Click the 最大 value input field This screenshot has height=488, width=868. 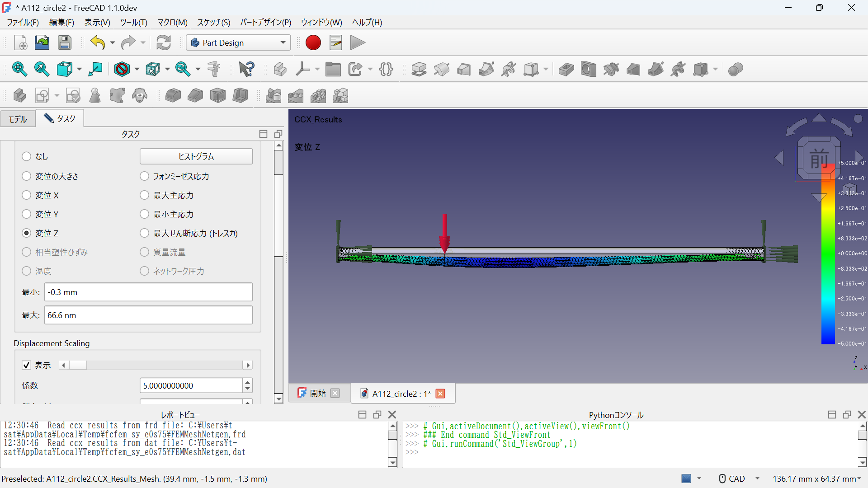pos(148,315)
